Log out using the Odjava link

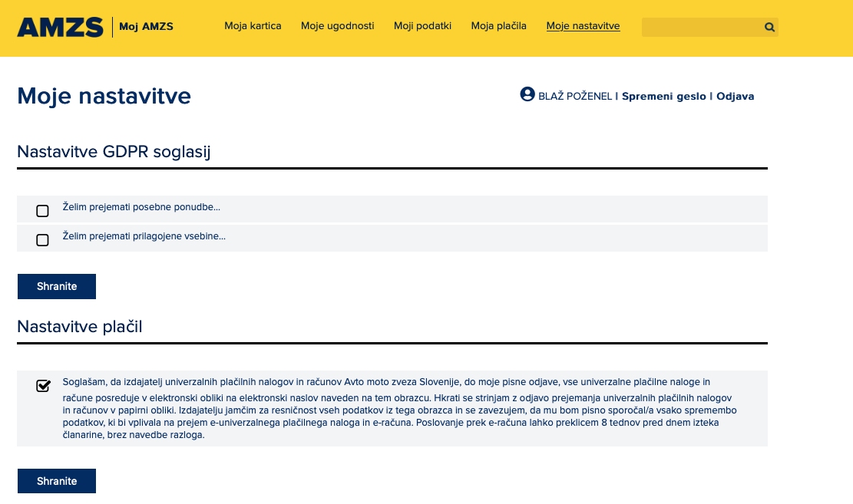click(x=735, y=97)
